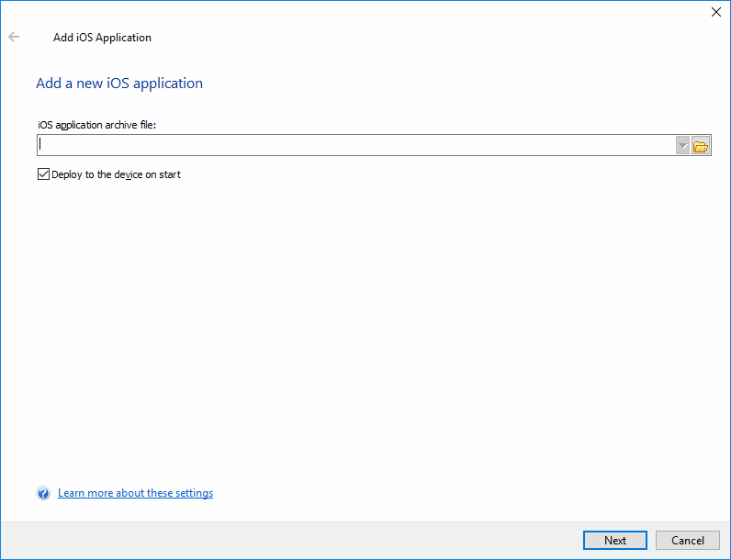Expand the archive file dropdown arrow
This screenshot has height=560, width=731.
[682, 146]
